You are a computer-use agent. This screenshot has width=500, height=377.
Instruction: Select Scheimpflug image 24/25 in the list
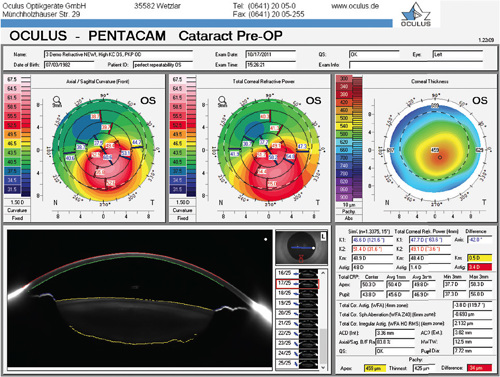click(297, 353)
